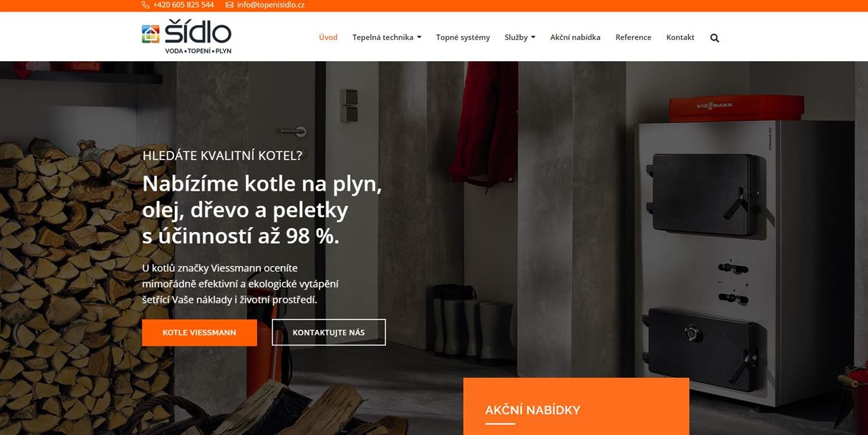Click the orange Akční nabídky box

pos(576,406)
